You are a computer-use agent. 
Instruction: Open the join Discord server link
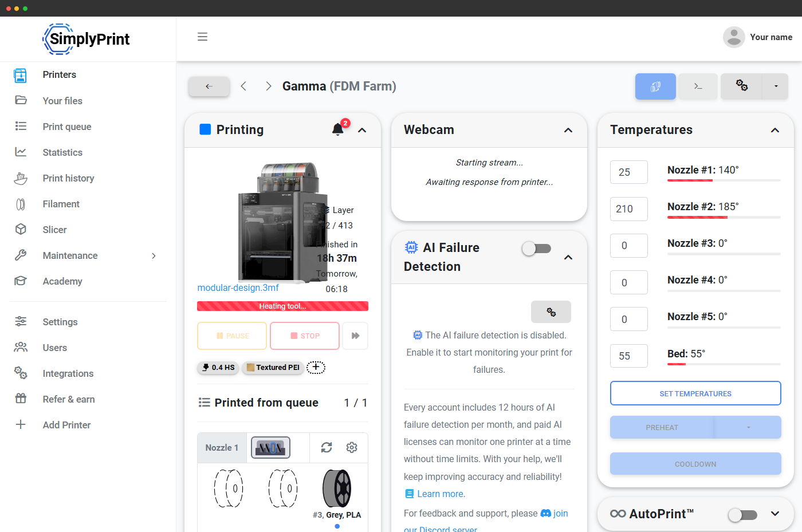[486, 521]
